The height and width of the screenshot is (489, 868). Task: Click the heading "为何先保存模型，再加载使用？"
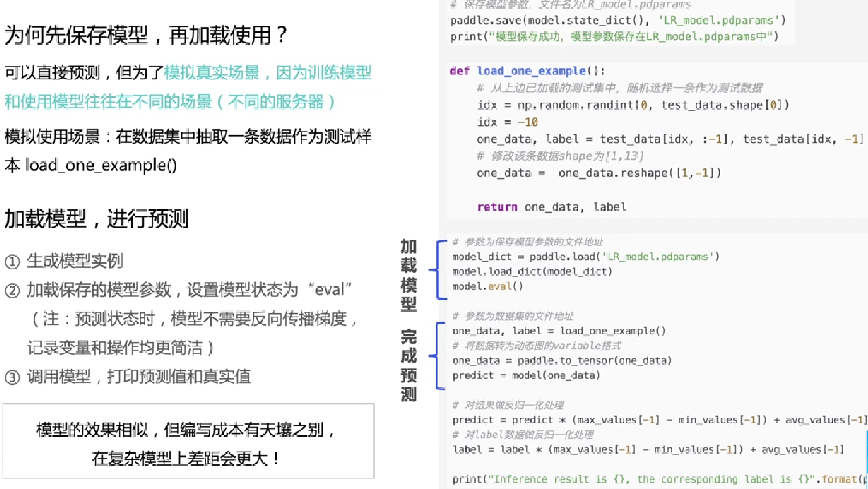pos(147,35)
